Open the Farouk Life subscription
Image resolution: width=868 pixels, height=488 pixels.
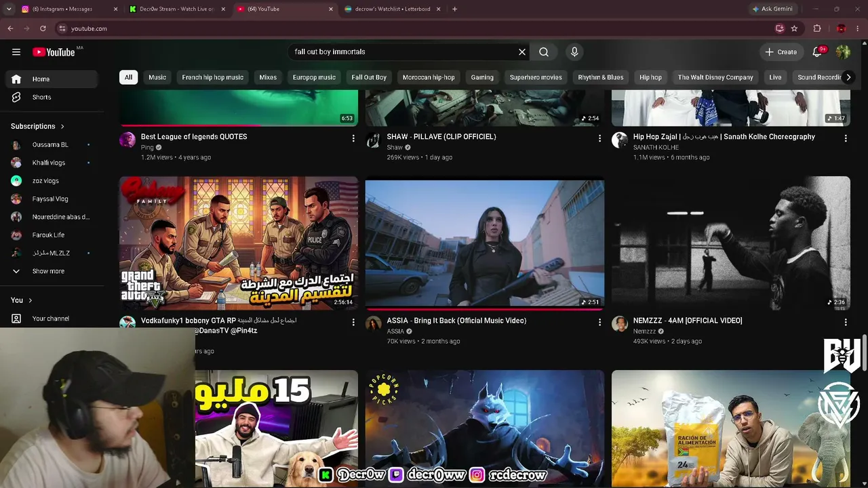click(52, 235)
